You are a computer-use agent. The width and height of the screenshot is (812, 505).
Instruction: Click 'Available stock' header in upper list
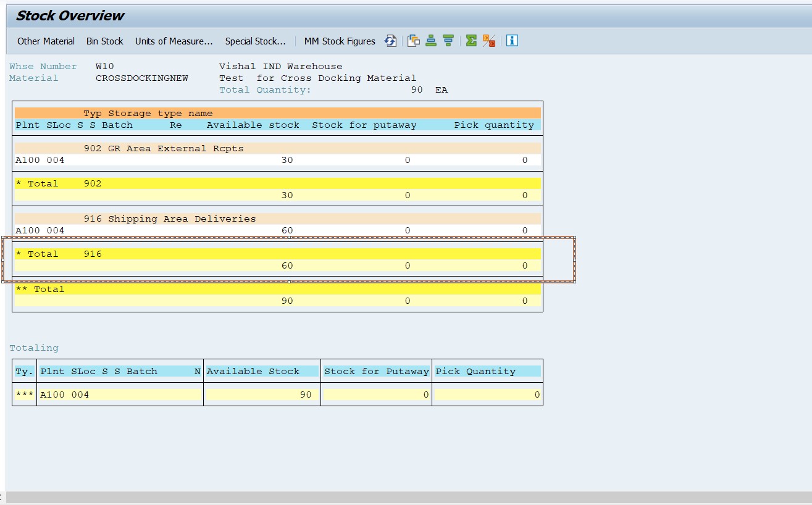[253, 125]
